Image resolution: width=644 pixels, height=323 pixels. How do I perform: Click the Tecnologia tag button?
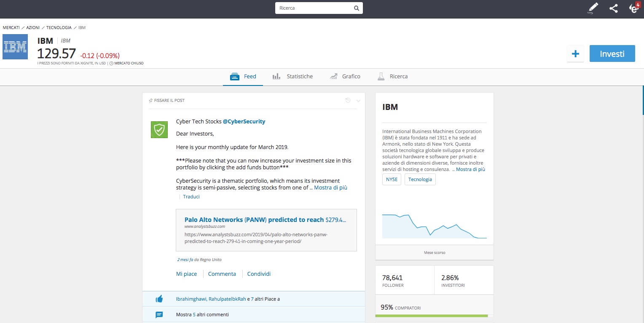(x=420, y=179)
